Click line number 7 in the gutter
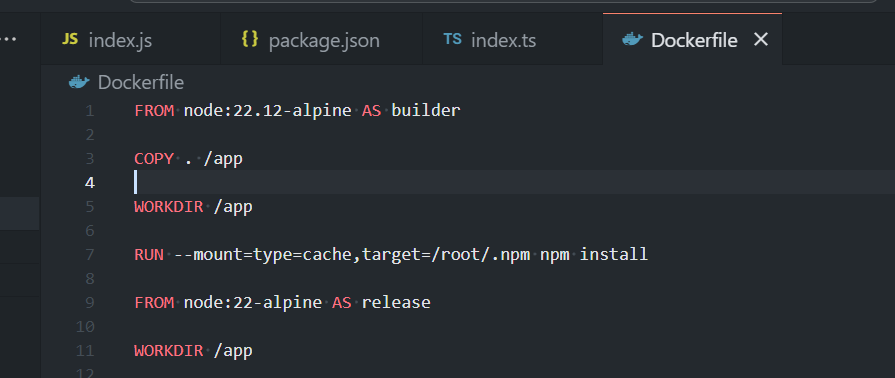This screenshot has height=378, width=895. 90,255
